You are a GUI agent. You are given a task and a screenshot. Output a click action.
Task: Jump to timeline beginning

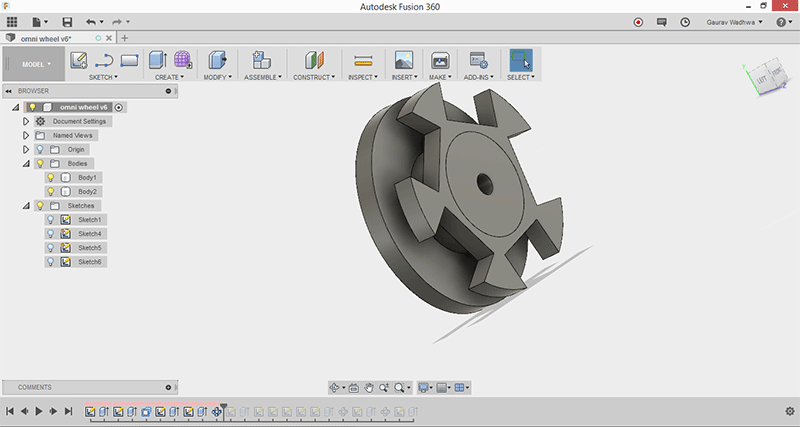pyautogui.click(x=10, y=411)
